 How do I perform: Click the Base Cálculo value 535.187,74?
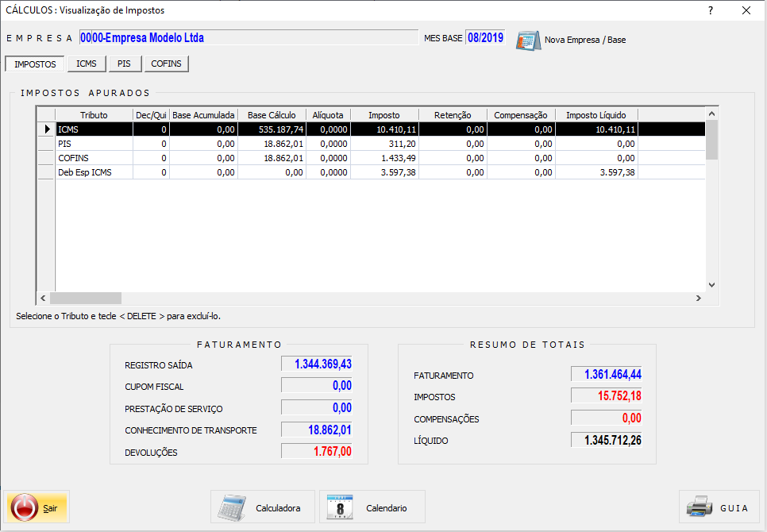(272, 129)
